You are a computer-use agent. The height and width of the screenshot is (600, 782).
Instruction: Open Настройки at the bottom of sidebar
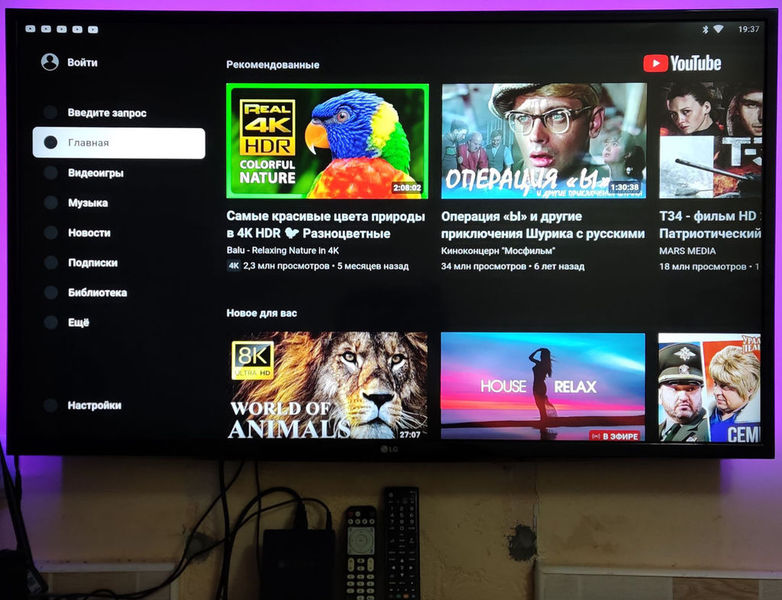coord(94,405)
